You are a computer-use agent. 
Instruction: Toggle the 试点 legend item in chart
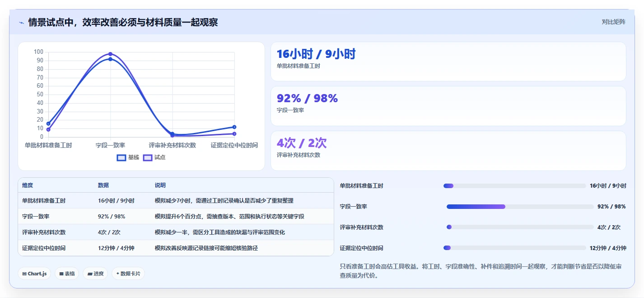(154, 157)
